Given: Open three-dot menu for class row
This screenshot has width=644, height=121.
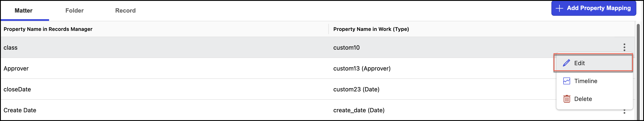Looking at the screenshot, I should pos(624,47).
